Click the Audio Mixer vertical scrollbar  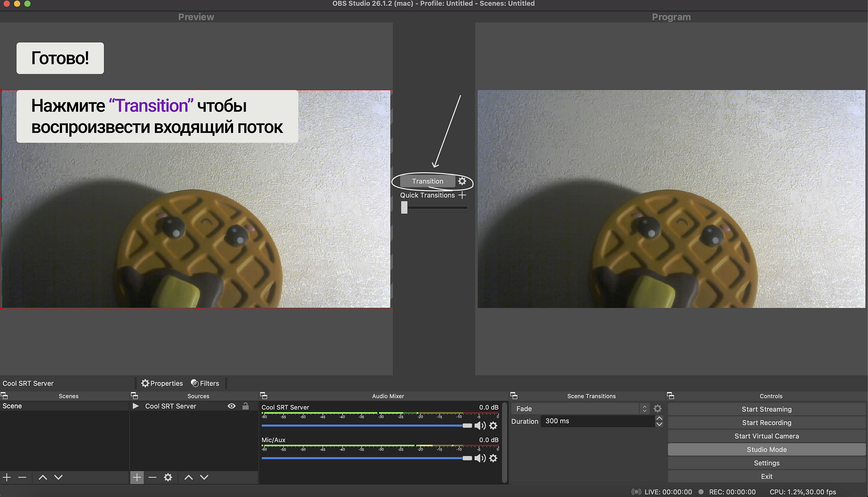504,442
